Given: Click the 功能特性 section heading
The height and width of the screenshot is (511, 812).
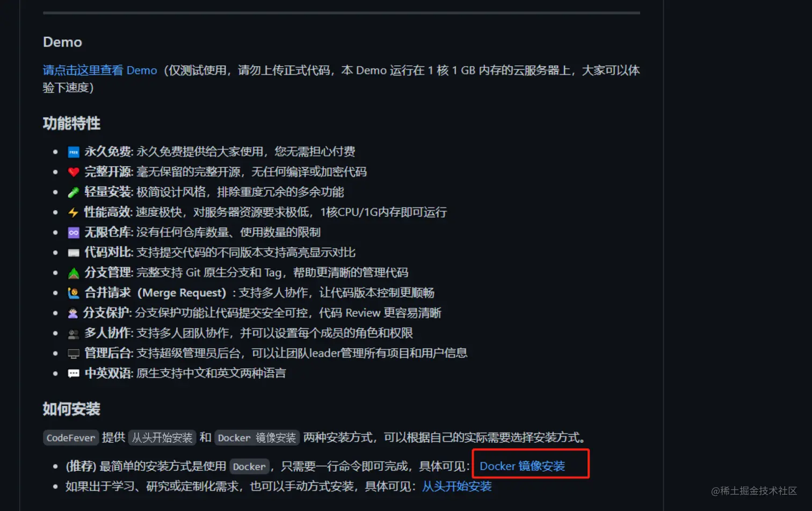Looking at the screenshot, I should click(x=71, y=124).
